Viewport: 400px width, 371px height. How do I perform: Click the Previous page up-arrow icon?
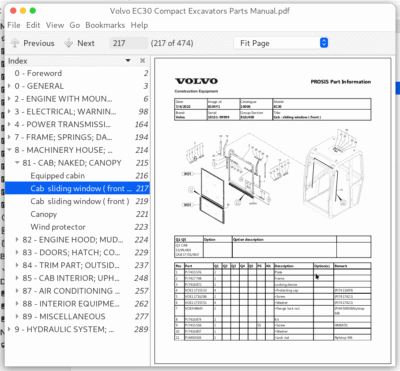15,43
